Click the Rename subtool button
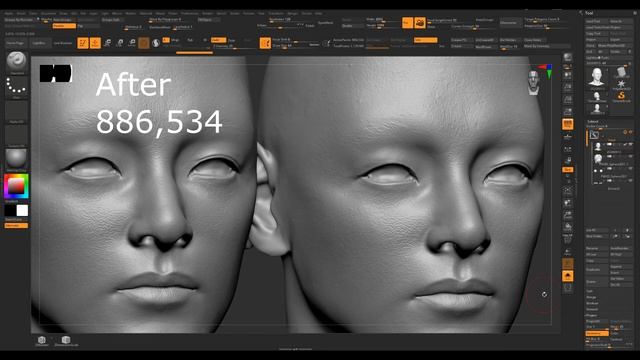Image resolution: width=640 pixels, height=360 pixels. [597, 248]
